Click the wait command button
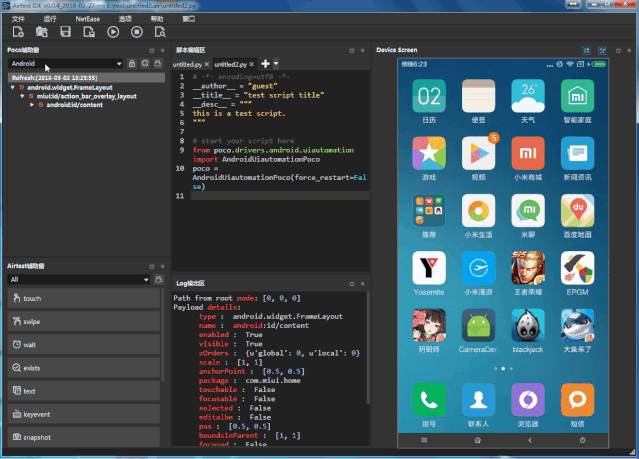Viewport: 639px width, 459px height. tap(84, 345)
